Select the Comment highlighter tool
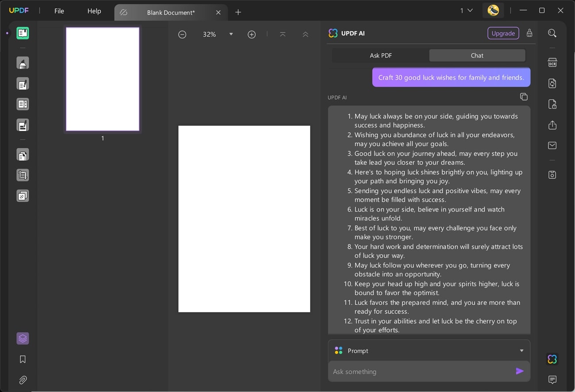 (23, 63)
